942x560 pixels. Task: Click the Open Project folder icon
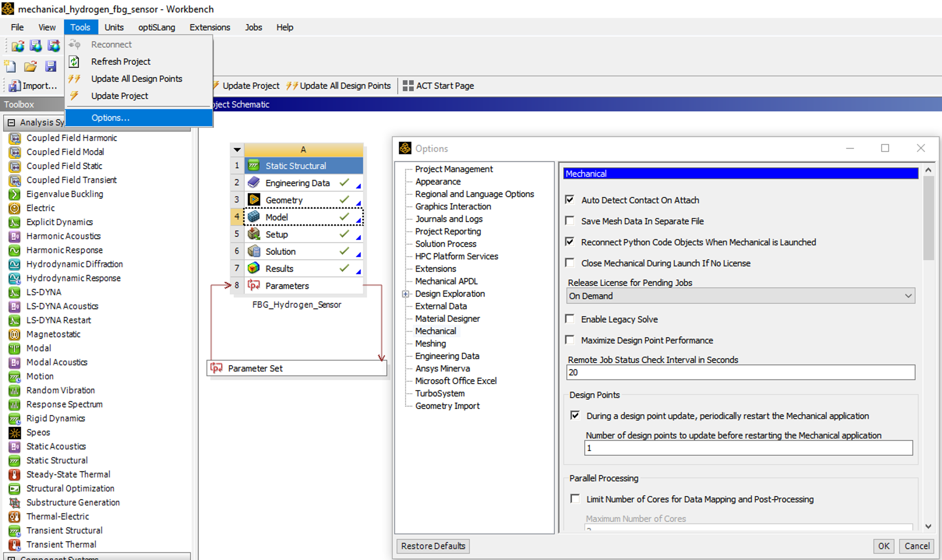30,66
